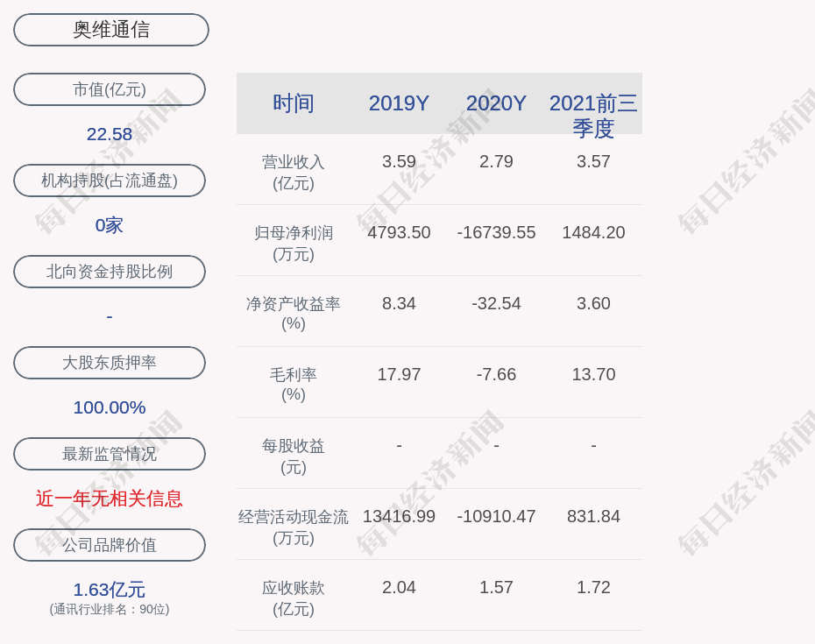Viewport: 815px width, 644px height.
Task: Click the receivables value 1.57
Action: pos(496,587)
